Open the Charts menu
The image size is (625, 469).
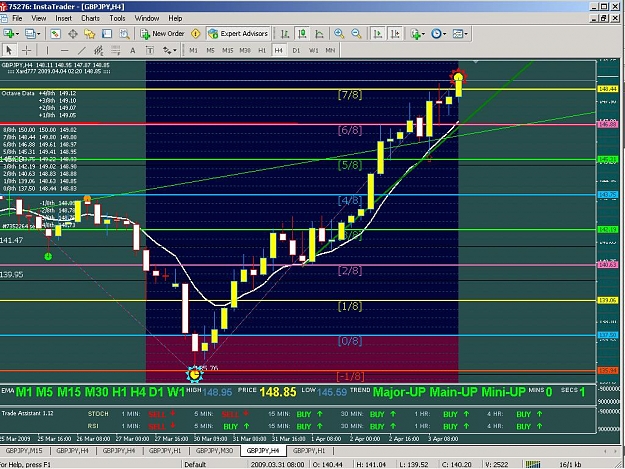tap(90, 18)
